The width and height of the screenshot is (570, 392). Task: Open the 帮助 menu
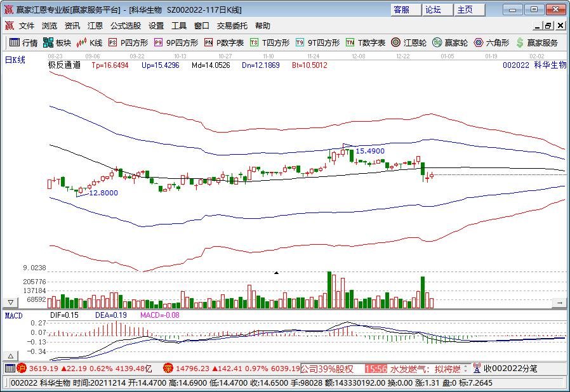click(262, 26)
